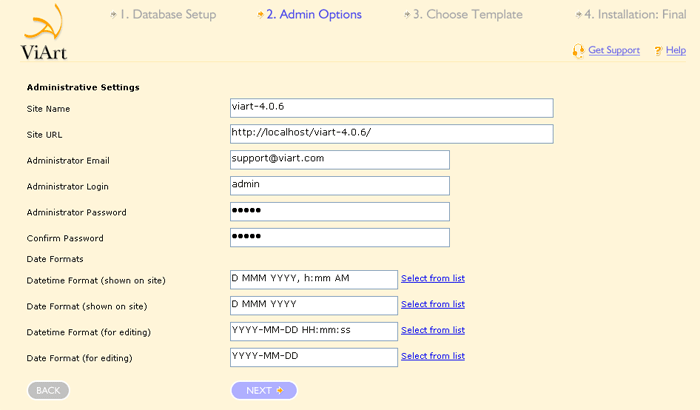Viewport: 700px width, 410px height.
Task: Click the ViArt logo
Action: click(x=44, y=32)
